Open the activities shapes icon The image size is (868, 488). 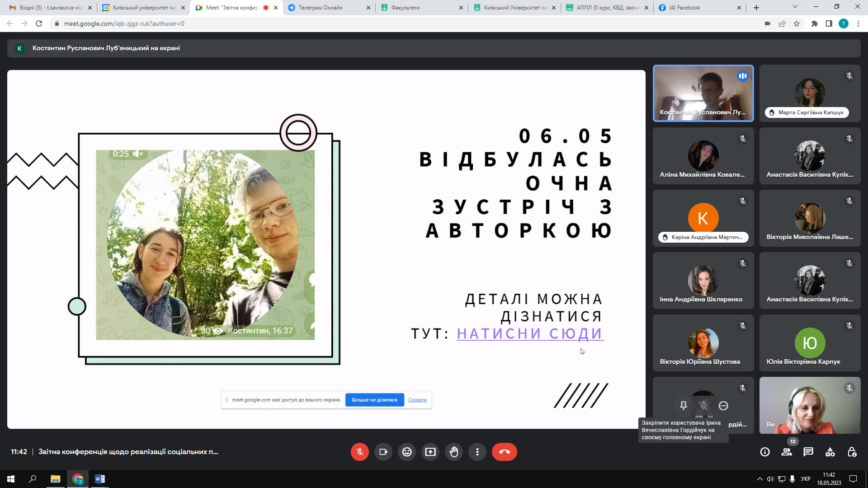(x=830, y=452)
